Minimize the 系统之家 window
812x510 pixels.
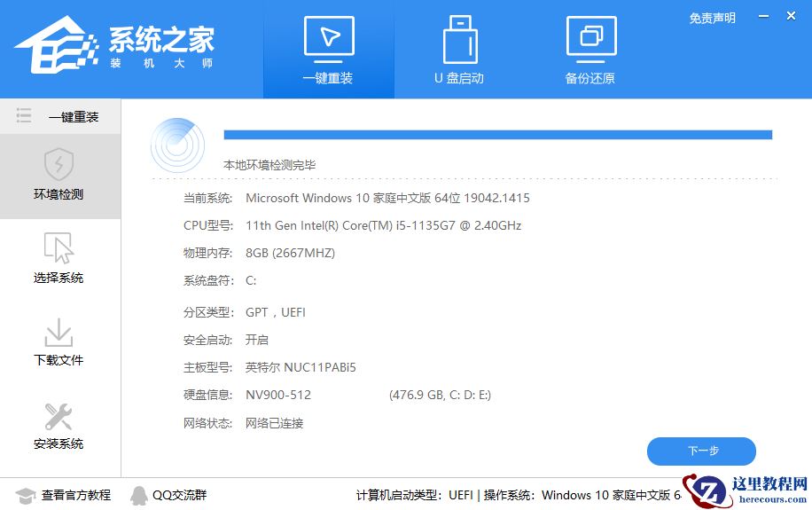[763, 17]
